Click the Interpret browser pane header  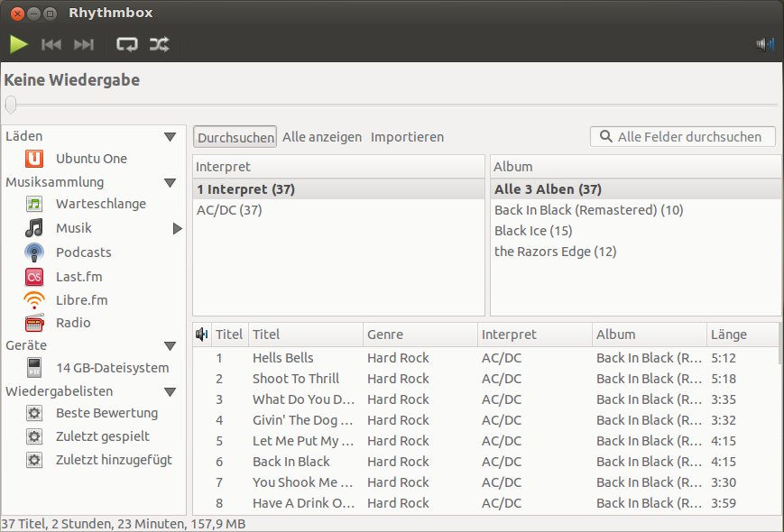[338, 167]
